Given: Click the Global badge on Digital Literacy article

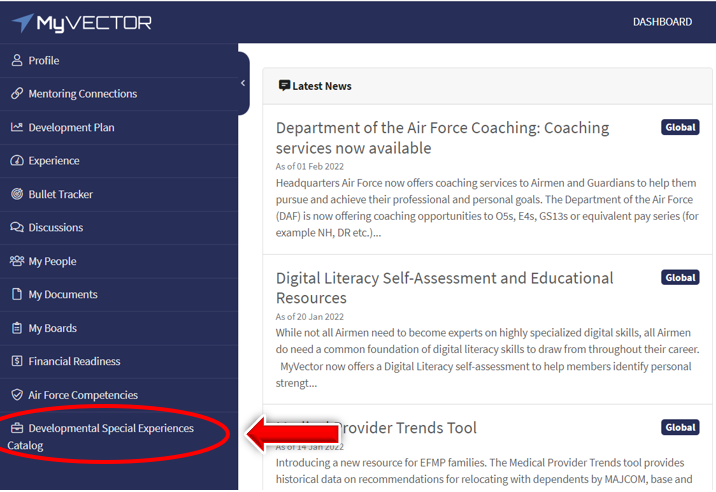Looking at the screenshot, I should [x=680, y=278].
